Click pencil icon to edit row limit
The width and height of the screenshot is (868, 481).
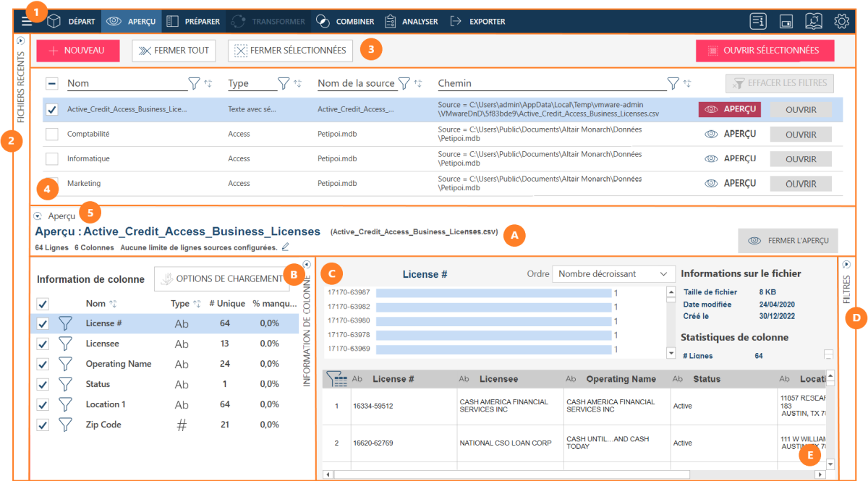(x=286, y=247)
